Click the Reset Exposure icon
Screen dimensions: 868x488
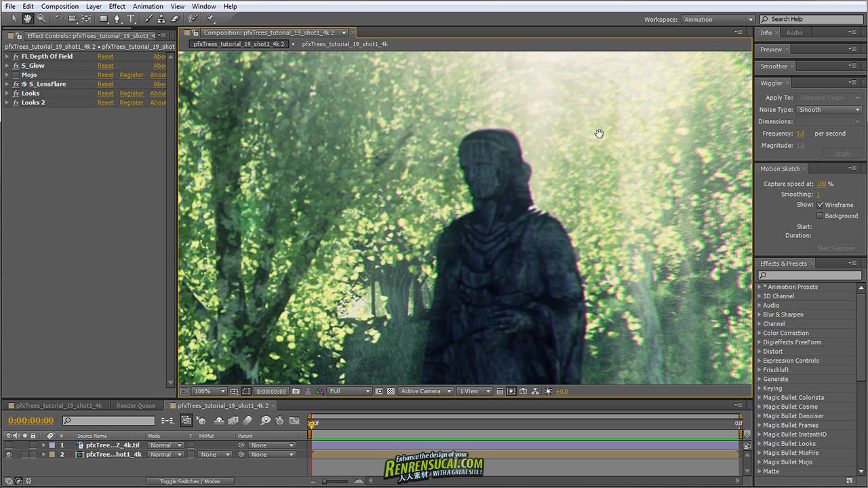click(547, 391)
